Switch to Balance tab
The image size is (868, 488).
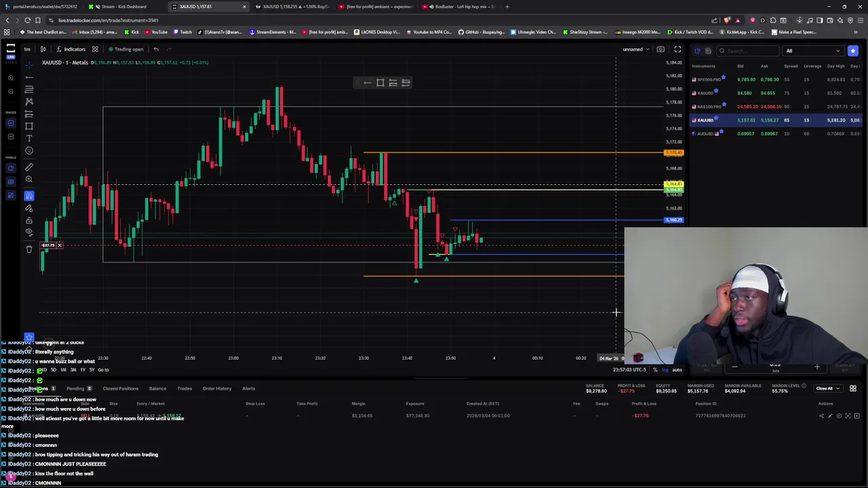point(157,388)
